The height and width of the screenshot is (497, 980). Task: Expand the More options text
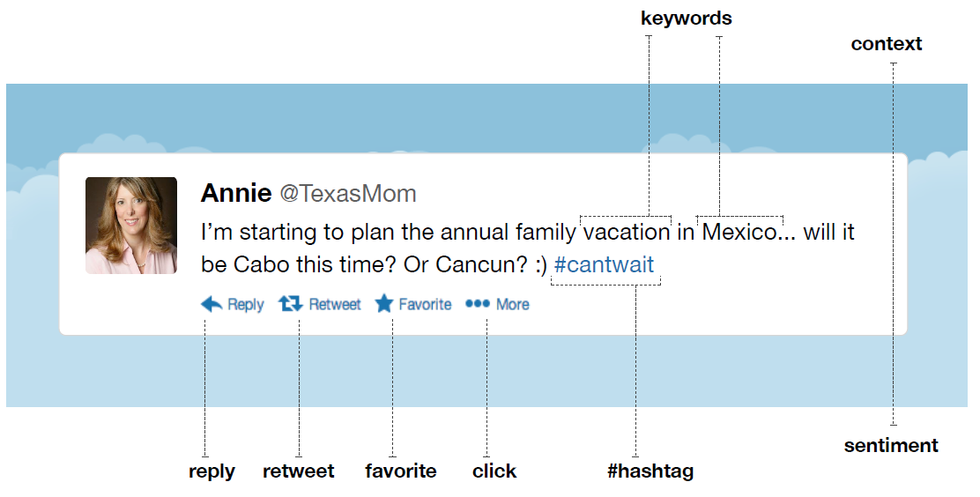(513, 305)
